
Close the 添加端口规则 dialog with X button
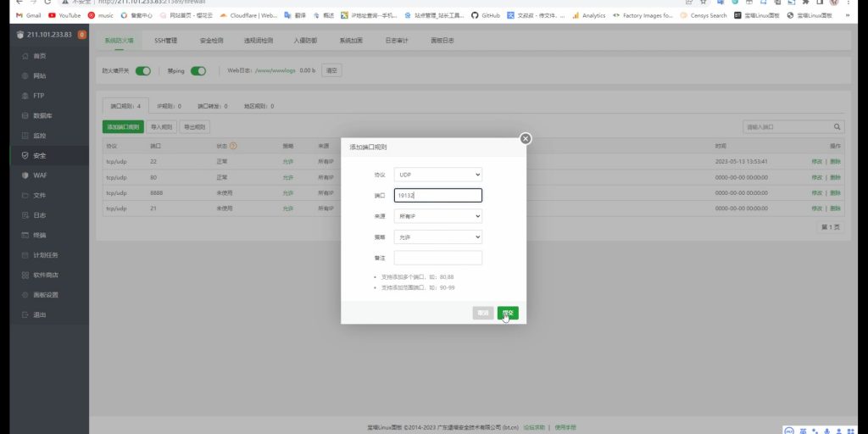(526, 138)
